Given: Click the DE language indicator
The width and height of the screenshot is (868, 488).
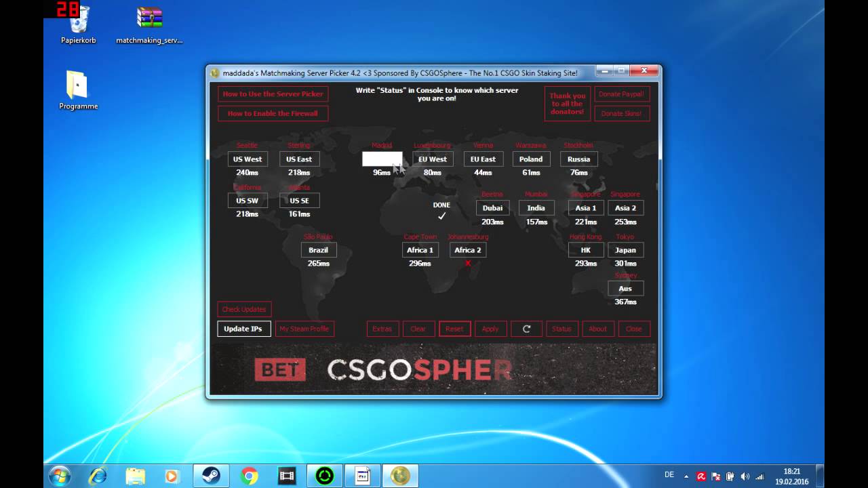Looking at the screenshot, I should coord(669,474).
